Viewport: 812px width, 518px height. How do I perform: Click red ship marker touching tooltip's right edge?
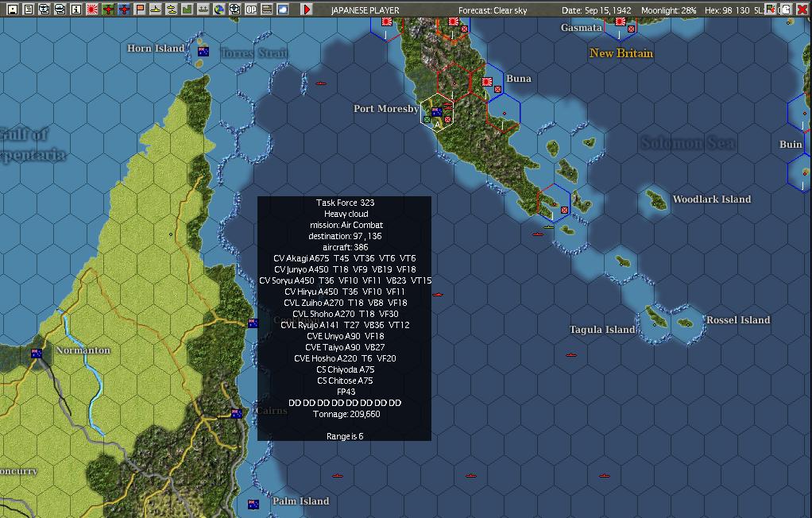pos(438,294)
